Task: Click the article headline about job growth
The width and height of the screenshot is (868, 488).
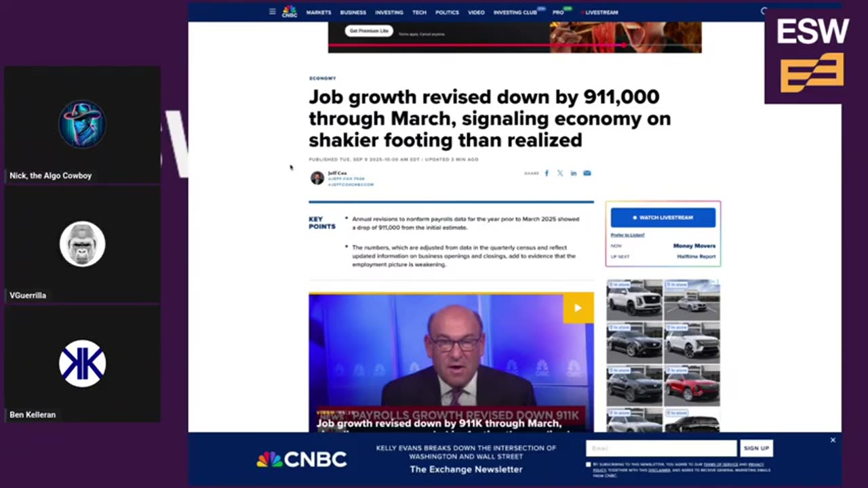Action: [x=490, y=119]
